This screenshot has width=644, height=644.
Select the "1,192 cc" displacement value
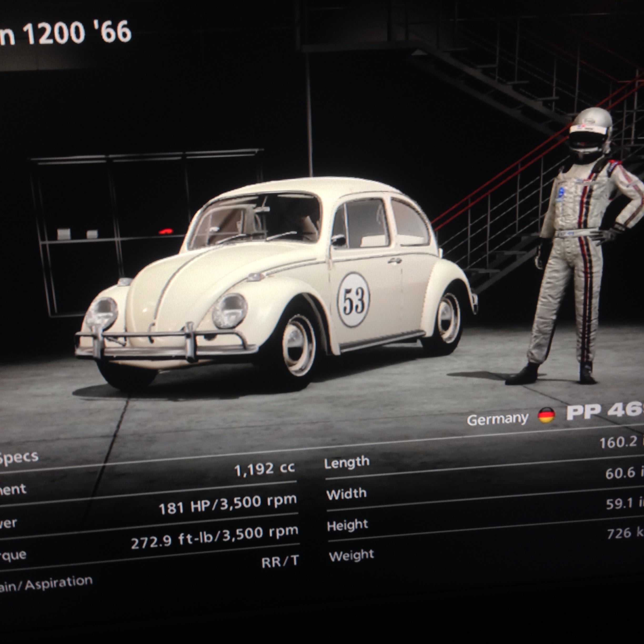coord(265,469)
